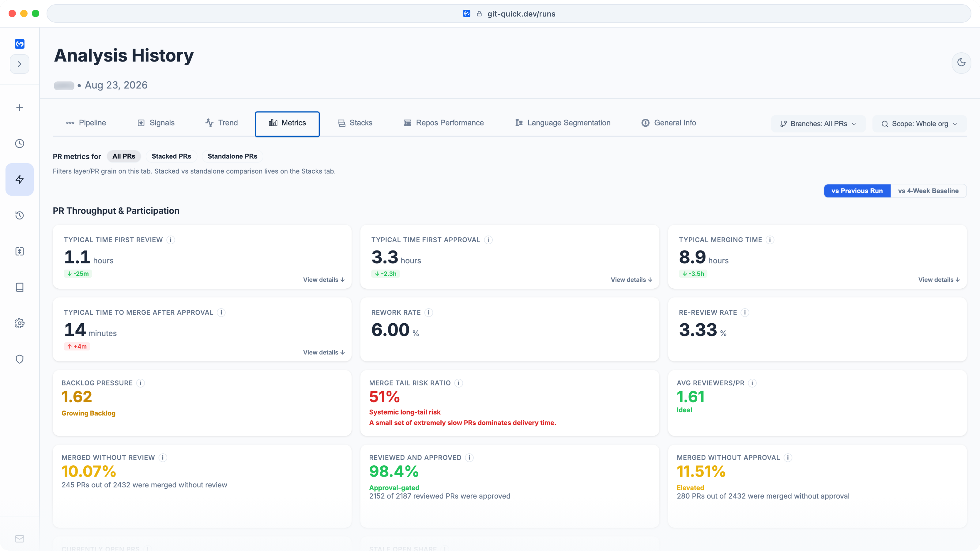The width and height of the screenshot is (980, 551).
Task: Select the Stacked PRs filter pill
Action: coord(171,156)
